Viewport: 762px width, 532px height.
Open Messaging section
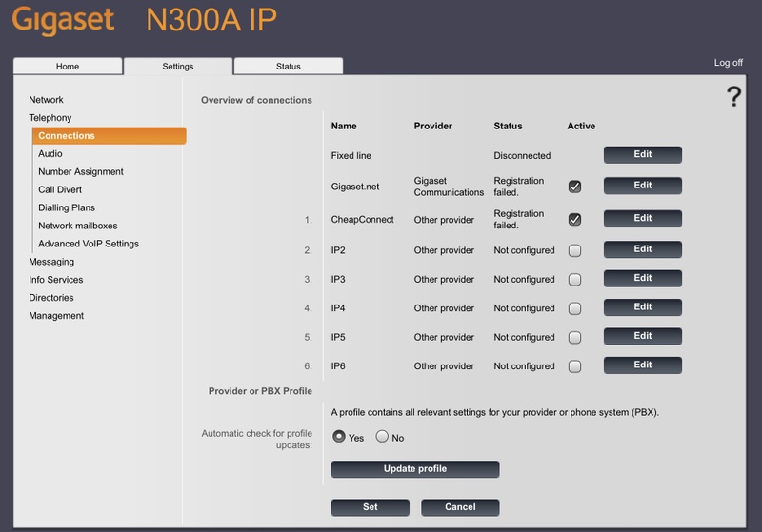point(51,262)
